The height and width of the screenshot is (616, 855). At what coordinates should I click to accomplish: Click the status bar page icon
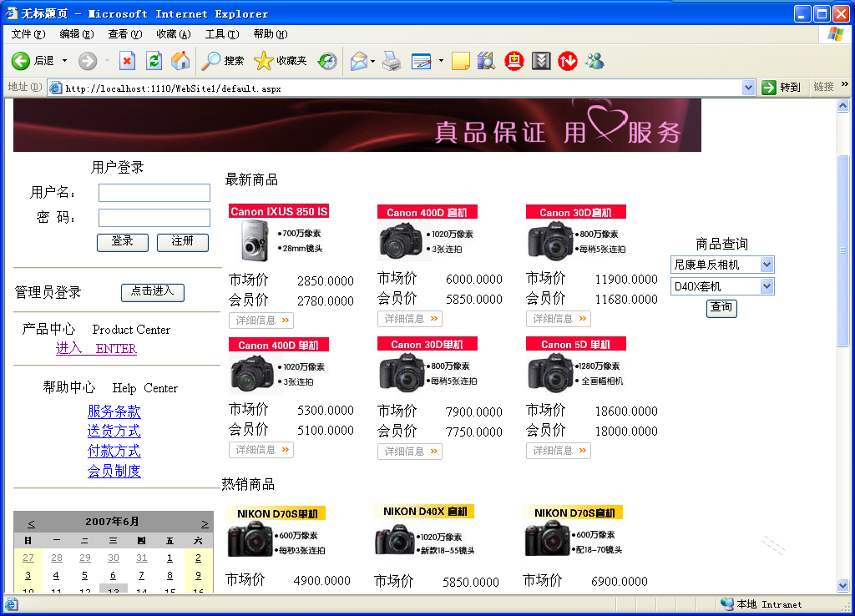coord(12,604)
